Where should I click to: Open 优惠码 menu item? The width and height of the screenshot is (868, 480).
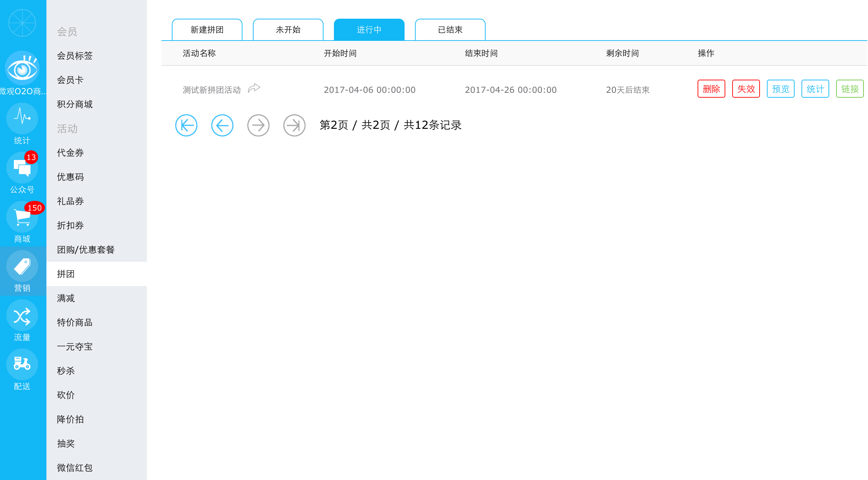click(x=97, y=177)
